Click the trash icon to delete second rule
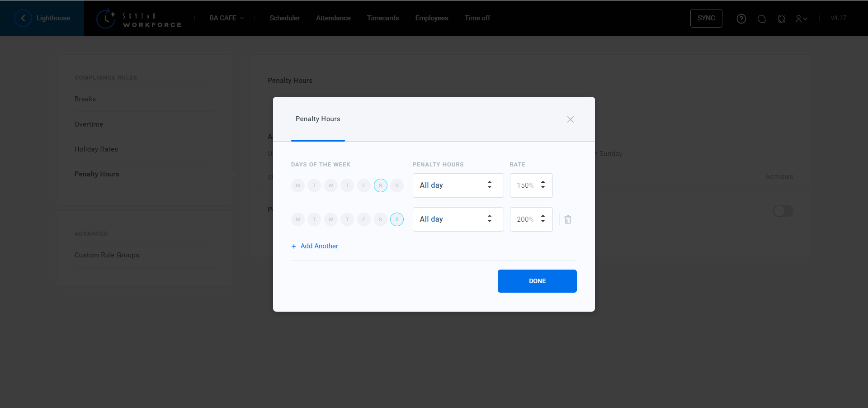This screenshot has width=868, height=408. click(x=568, y=219)
